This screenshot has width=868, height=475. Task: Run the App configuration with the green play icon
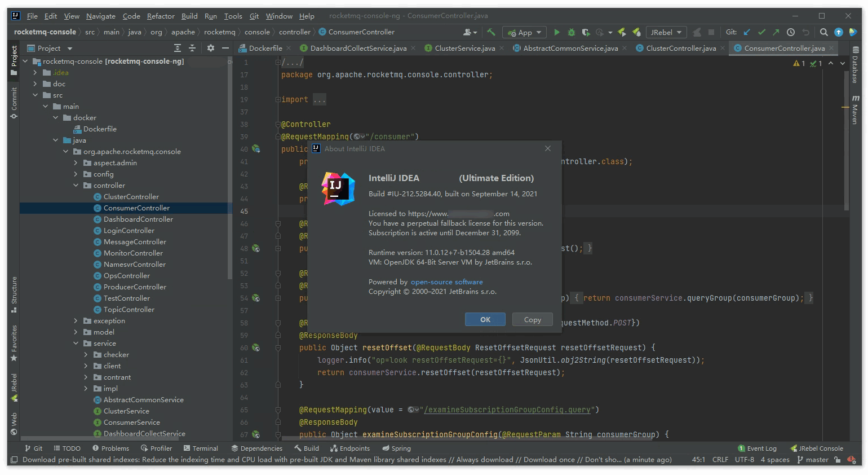(557, 32)
